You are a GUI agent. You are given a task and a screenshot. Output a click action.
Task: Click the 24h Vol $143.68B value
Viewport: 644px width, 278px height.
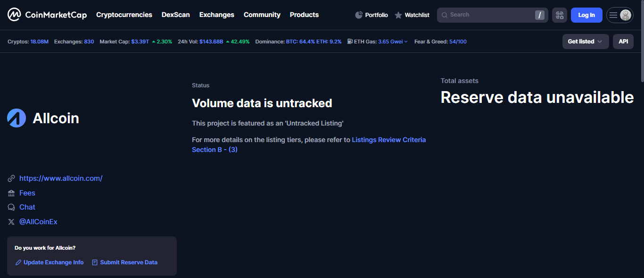click(211, 42)
